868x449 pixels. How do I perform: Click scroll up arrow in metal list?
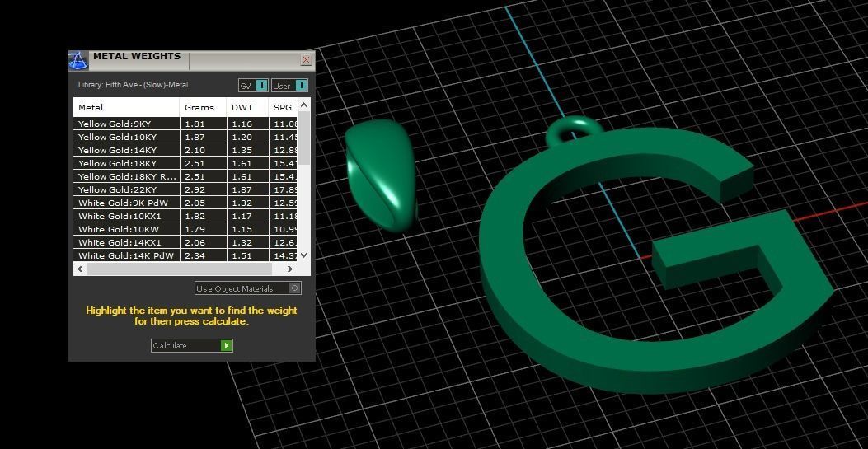click(x=303, y=105)
